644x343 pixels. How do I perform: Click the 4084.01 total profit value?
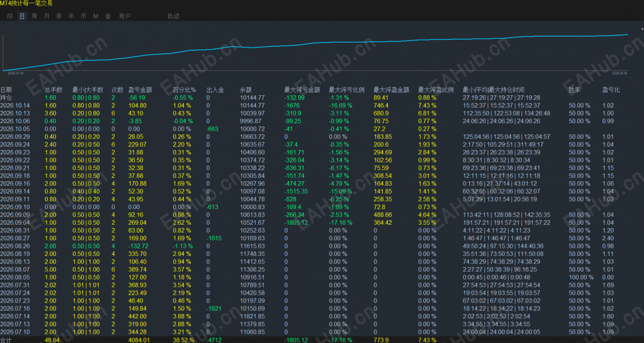tap(139, 340)
